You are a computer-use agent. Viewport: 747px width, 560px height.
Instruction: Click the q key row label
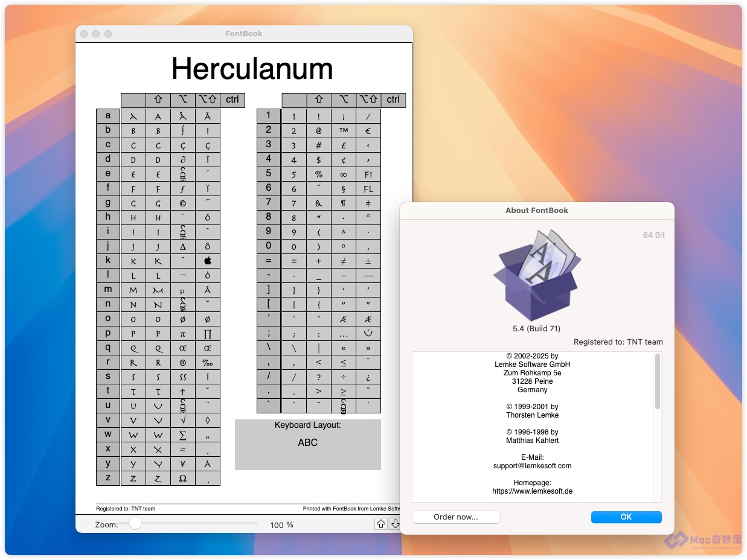click(108, 348)
